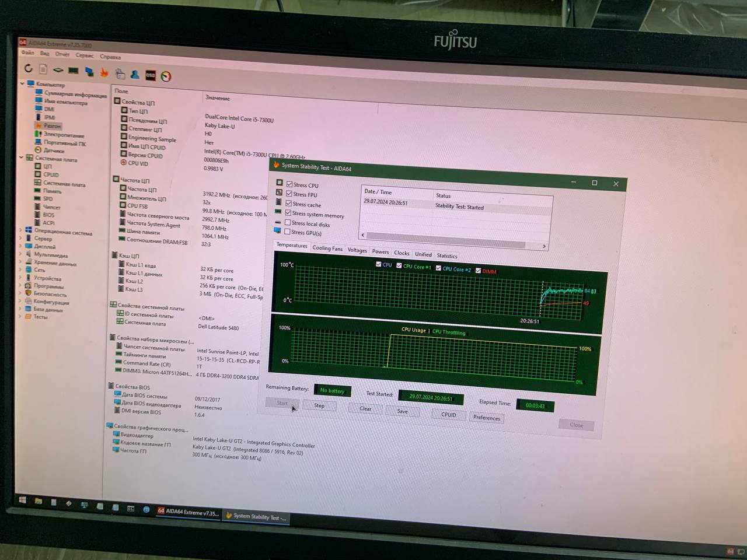Click the blue user silhouette toolbar icon

tap(135, 75)
